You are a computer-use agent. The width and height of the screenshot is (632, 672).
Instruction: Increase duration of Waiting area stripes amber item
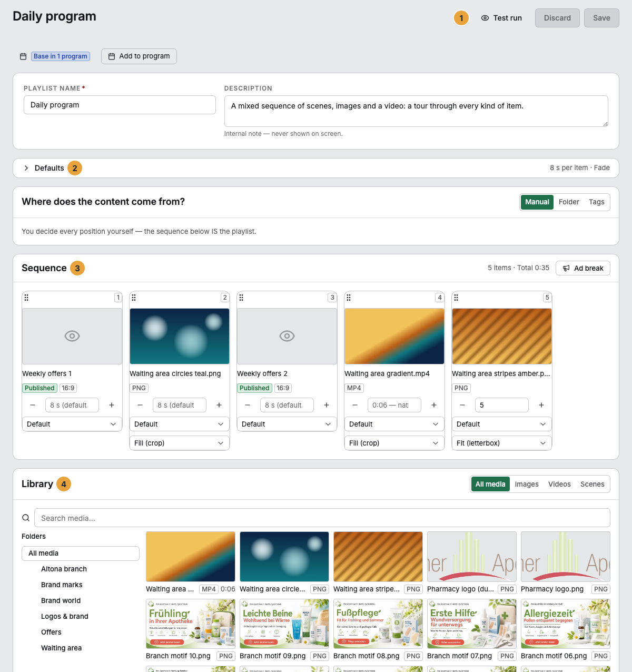(541, 405)
